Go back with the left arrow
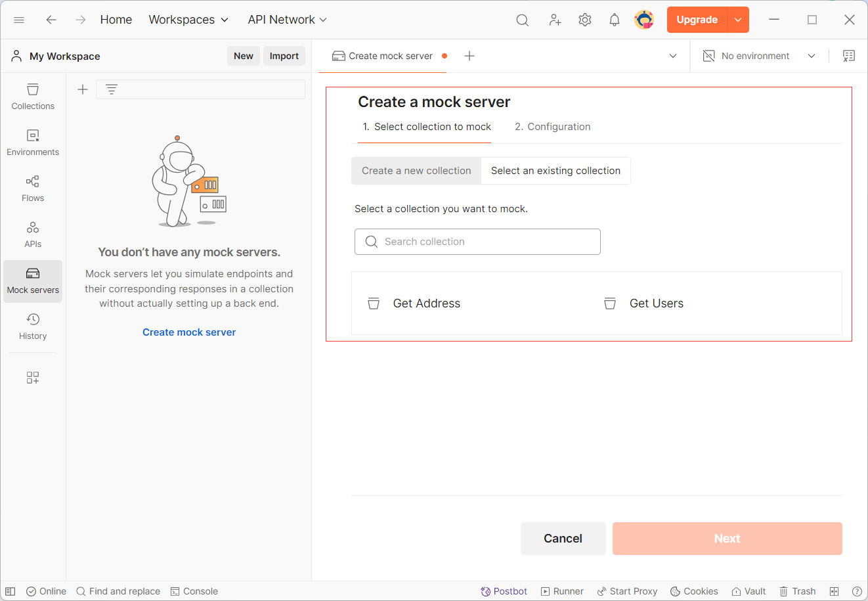The height and width of the screenshot is (601, 868). (51, 20)
